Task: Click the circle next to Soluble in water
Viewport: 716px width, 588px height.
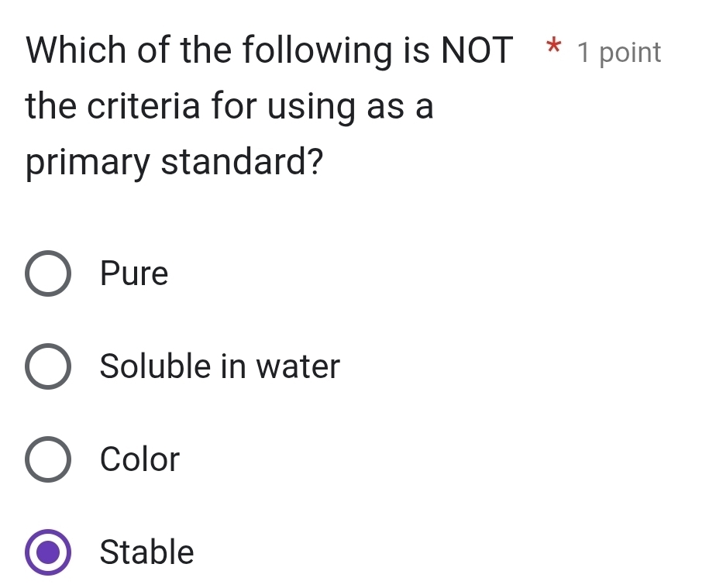Action: tap(47, 366)
